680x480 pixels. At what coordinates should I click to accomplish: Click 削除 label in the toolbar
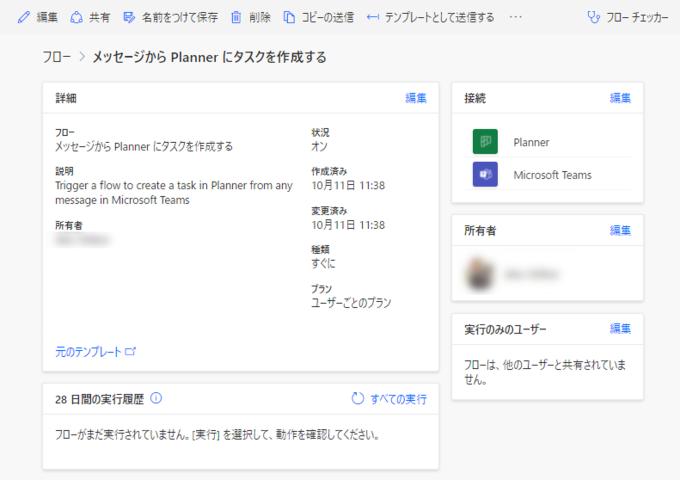(x=260, y=17)
